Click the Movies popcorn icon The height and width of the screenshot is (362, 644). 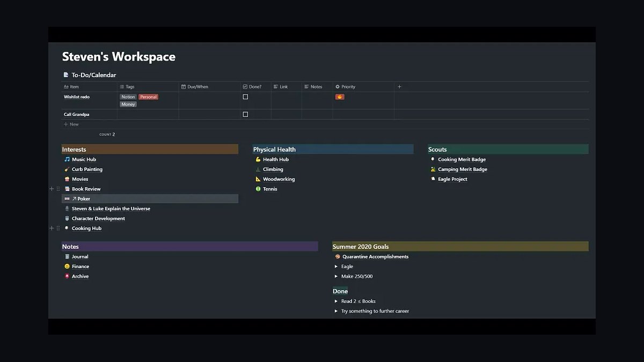[x=67, y=179]
